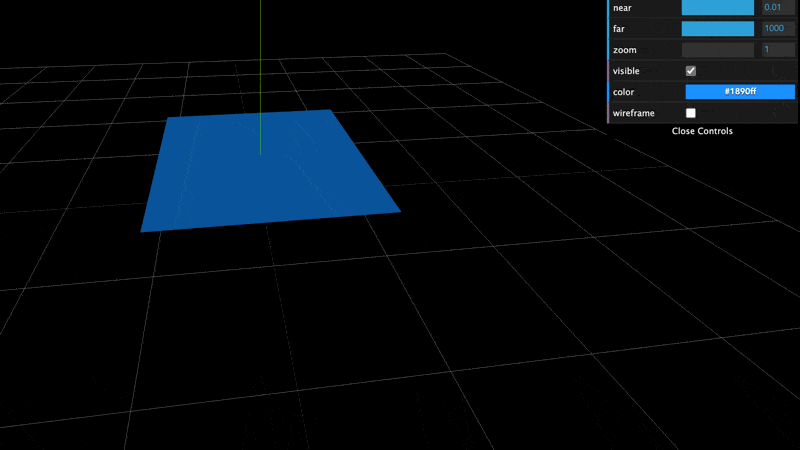Click the zoom slider track

717,50
